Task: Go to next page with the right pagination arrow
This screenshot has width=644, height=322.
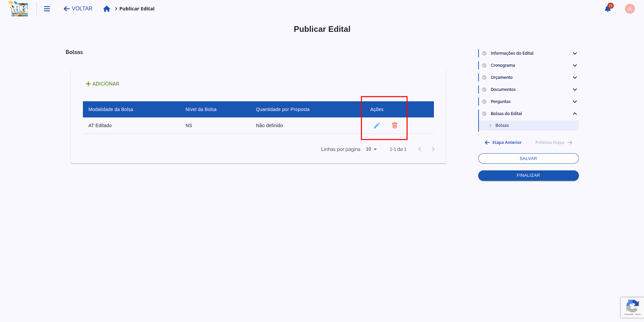Action: pos(433,149)
